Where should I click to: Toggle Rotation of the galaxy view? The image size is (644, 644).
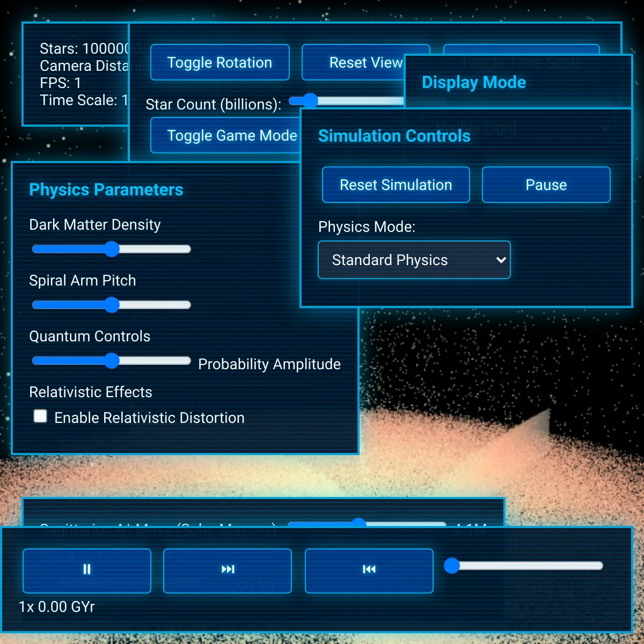point(219,62)
